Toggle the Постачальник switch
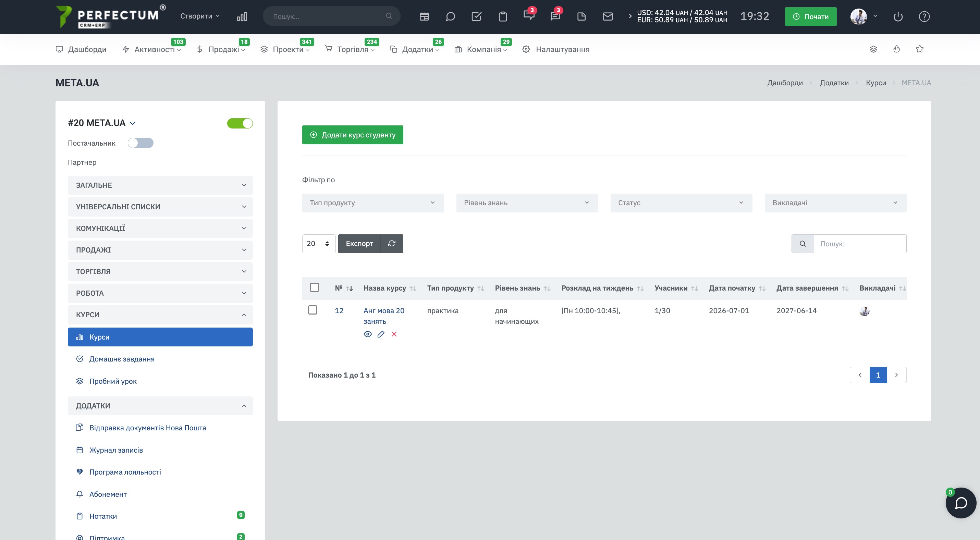 coord(140,143)
